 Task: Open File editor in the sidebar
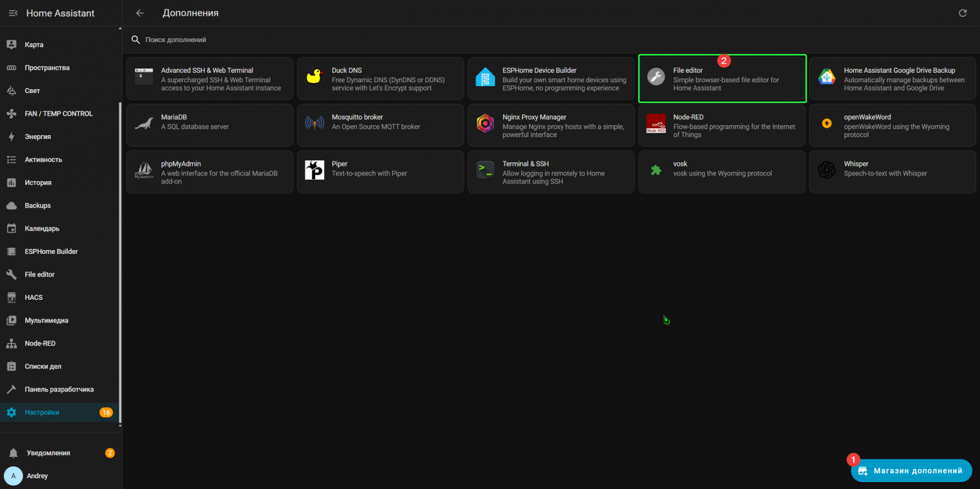coord(59,275)
